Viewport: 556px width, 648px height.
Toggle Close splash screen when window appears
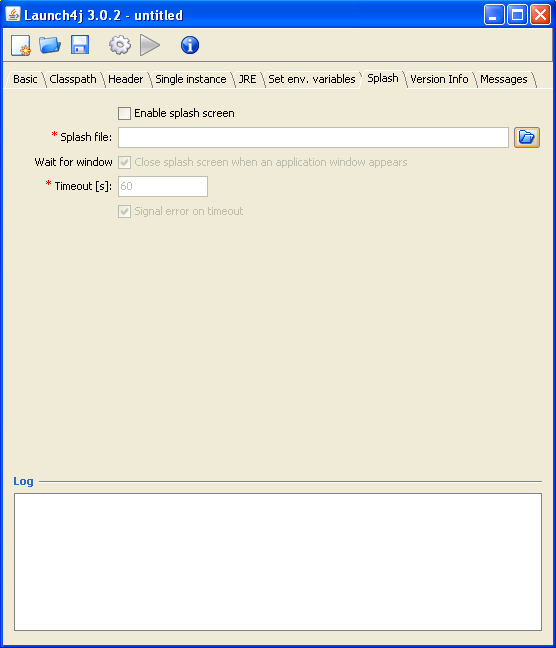pyautogui.click(x=124, y=162)
